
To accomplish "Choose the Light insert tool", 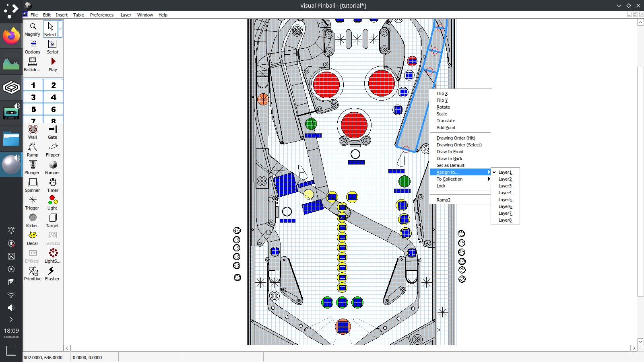I will pyautogui.click(x=53, y=203).
